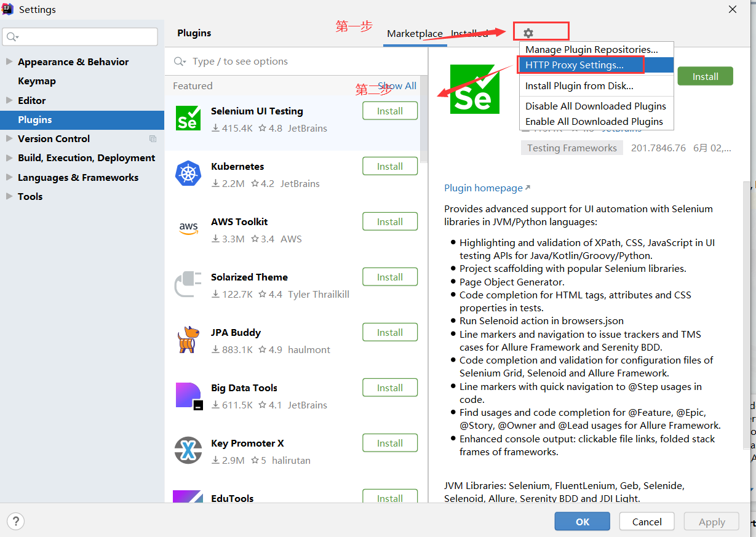
Task: Choose Enable All Downloaded Plugins
Action: 597,122
